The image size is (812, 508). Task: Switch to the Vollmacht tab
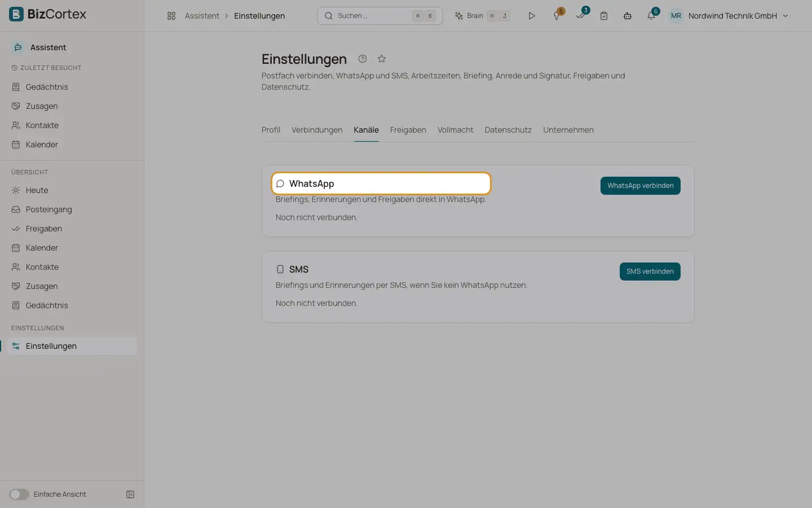click(456, 130)
